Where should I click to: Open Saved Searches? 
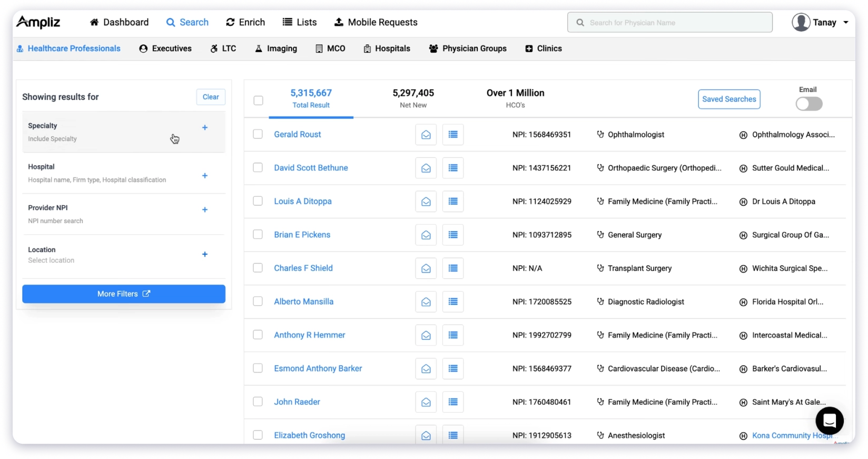pos(729,99)
